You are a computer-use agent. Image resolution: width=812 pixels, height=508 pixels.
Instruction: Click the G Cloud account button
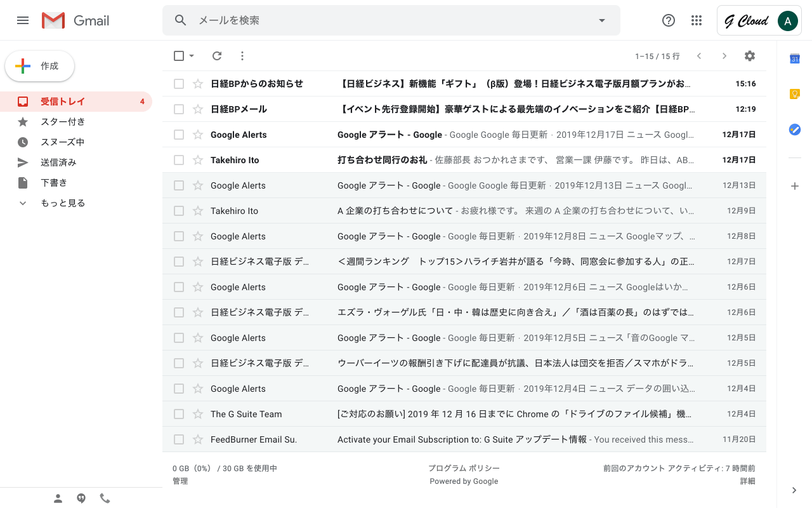tap(759, 21)
